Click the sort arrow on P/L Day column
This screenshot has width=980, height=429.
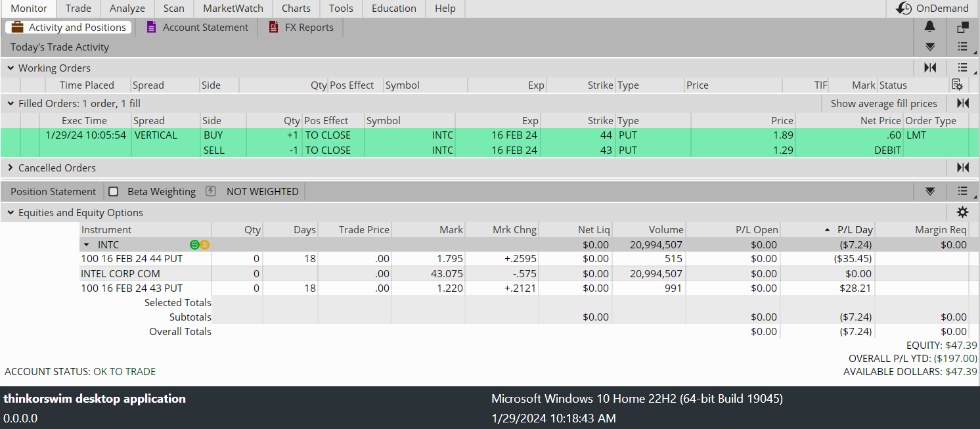tap(827, 229)
